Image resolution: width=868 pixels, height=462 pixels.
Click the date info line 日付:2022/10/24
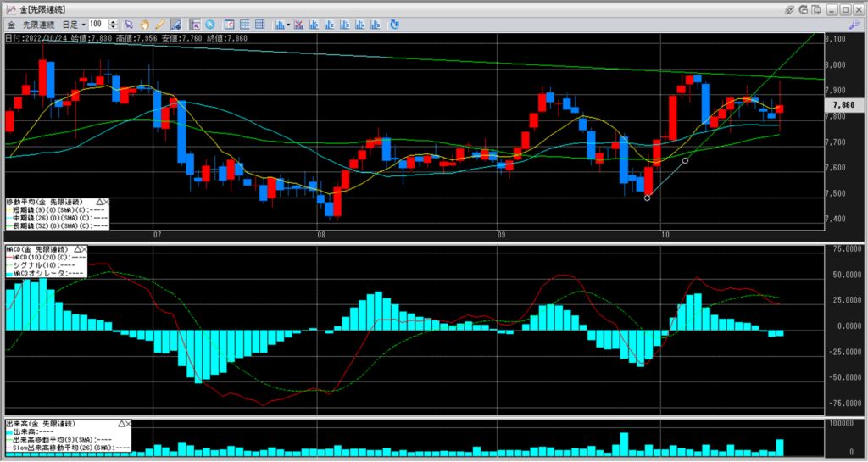pos(126,38)
